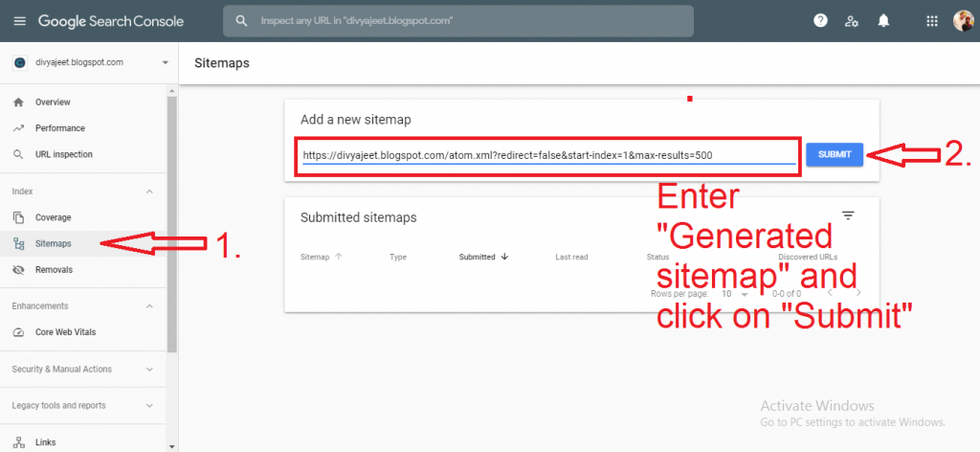The image size is (980, 452).
Task: Click the Removals crossed-eye icon
Action: click(18, 270)
